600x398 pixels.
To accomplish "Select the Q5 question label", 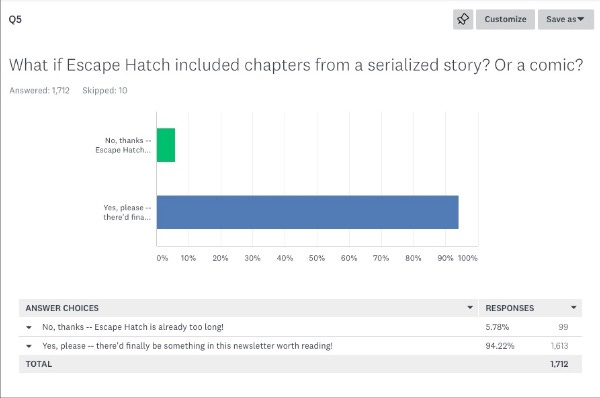I will (15, 20).
